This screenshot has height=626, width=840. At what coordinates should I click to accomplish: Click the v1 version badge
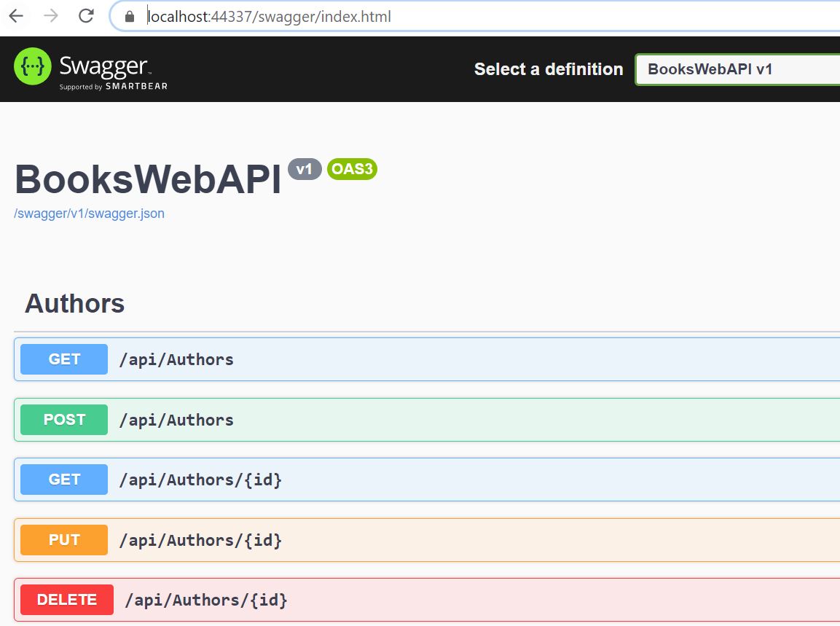305,169
